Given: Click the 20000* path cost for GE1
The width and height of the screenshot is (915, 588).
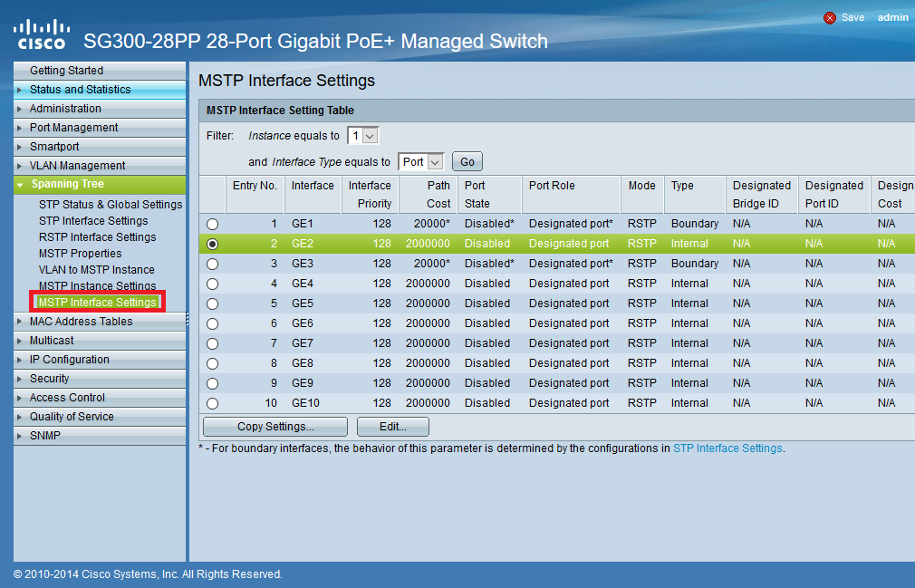Looking at the screenshot, I should [x=432, y=224].
